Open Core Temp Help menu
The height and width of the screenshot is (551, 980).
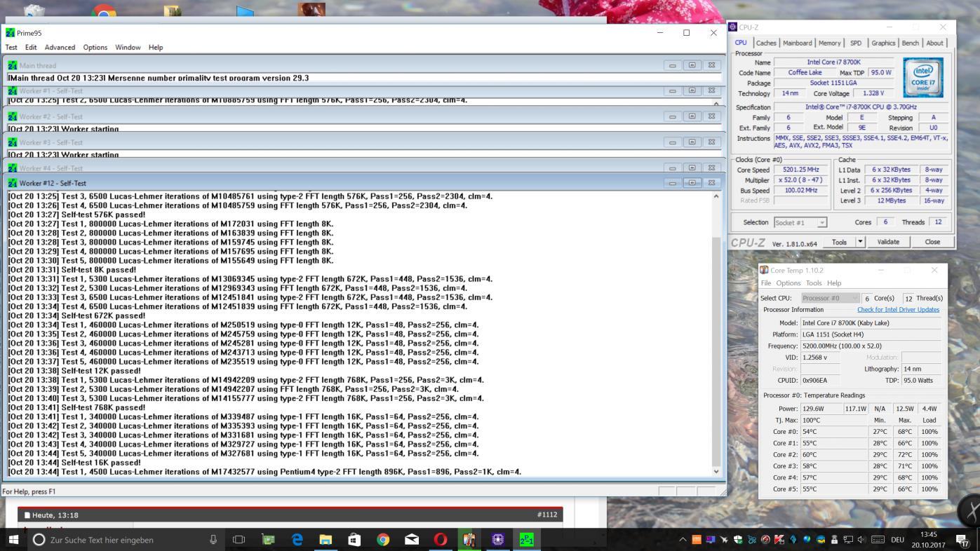(834, 283)
